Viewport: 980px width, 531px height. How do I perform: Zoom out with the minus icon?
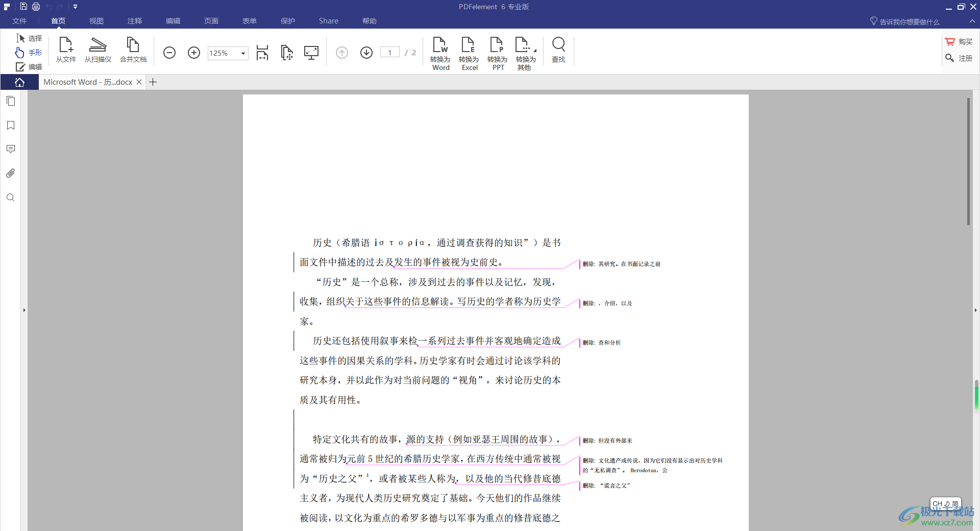click(x=169, y=53)
